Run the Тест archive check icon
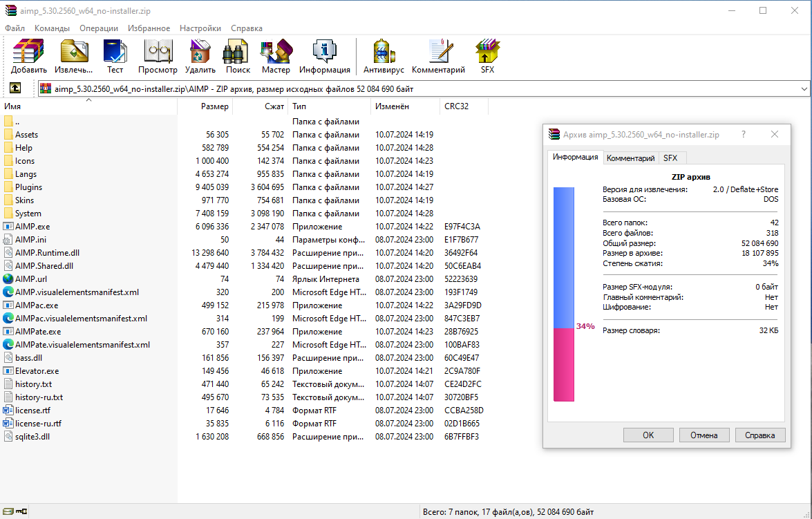The height and width of the screenshot is (519, 812). [x=115, y=51]
